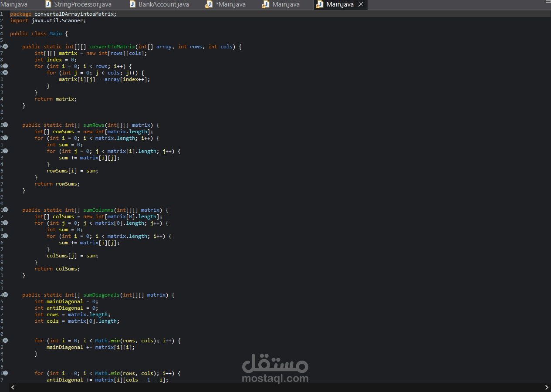Image resolution: width=551 pixels, height=392 pixels.
Task: Collapse the 'for (int i = 0; i < rows' loop fold
Action: (5, 66)
